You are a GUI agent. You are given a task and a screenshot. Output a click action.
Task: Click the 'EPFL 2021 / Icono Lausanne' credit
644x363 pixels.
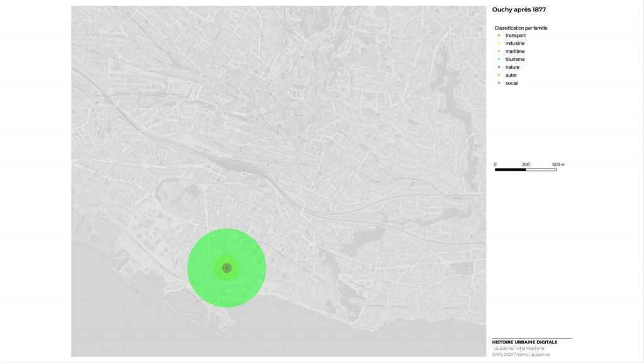(x=522, y=355)
